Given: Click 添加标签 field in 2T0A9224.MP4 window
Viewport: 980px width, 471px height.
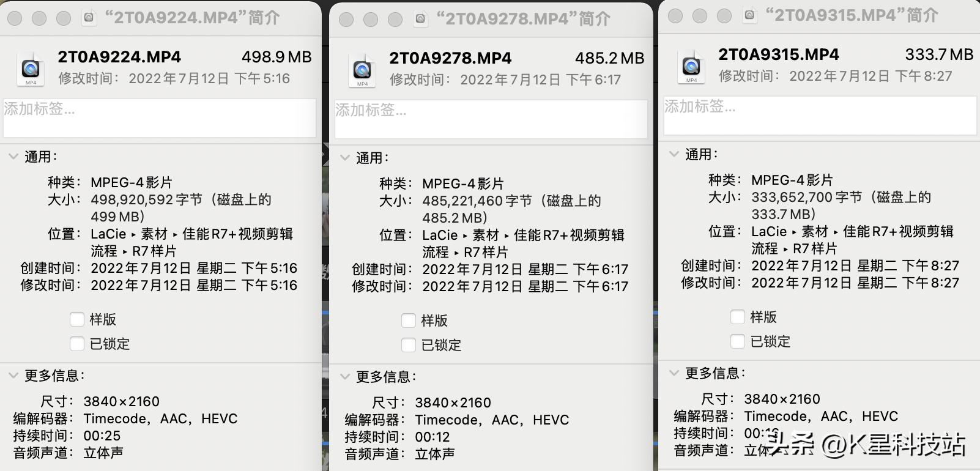Looking at the screenshot, I should point(160,118).
